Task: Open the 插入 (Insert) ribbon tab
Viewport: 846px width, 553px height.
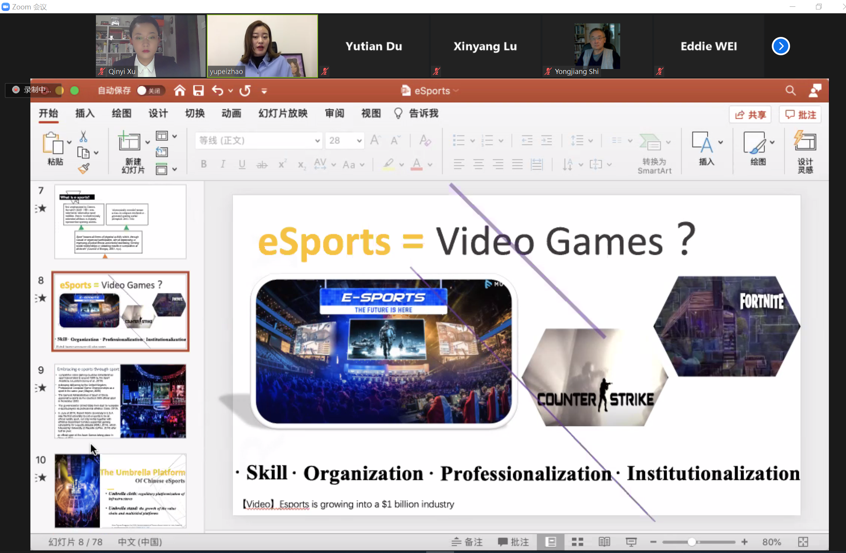Action: pyautogui.click(x=85, y=114)
